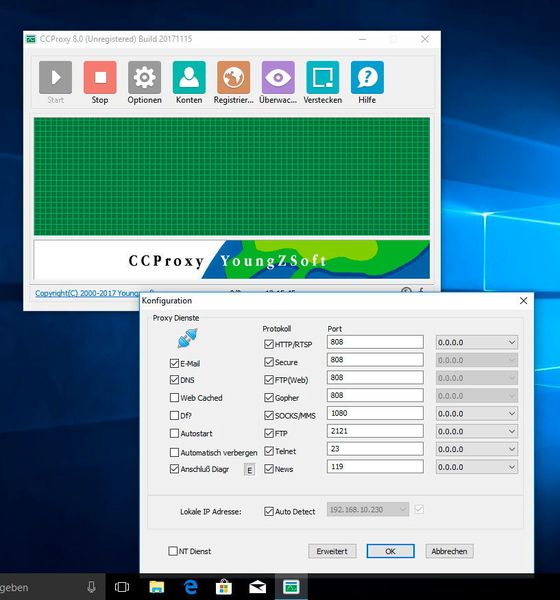This screenshot has width=560, height=600.
Task: Open the Copyright(C) 2000-2017 link
Action: point(87,293)
